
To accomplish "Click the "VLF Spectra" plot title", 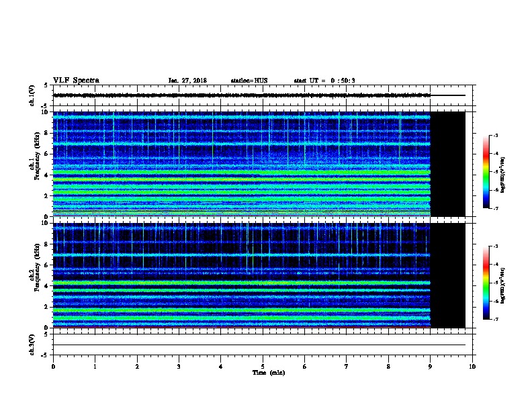I will click(x=76, y=81).
